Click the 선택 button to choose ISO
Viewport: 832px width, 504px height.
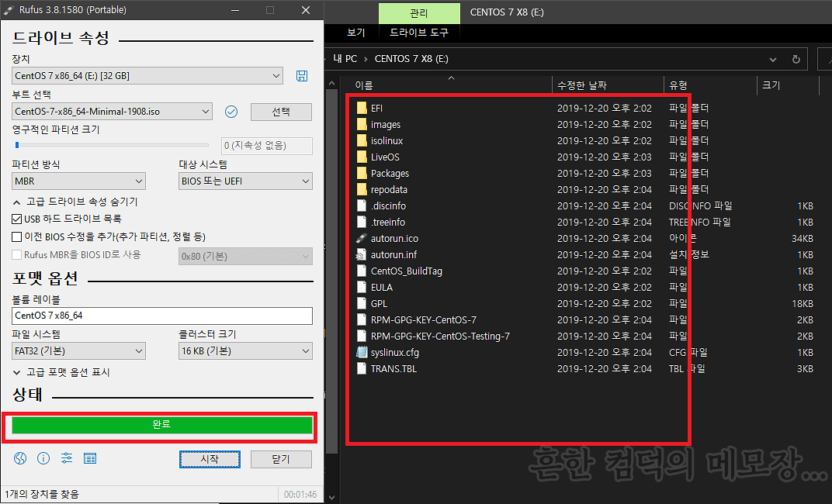pos(281,112)
